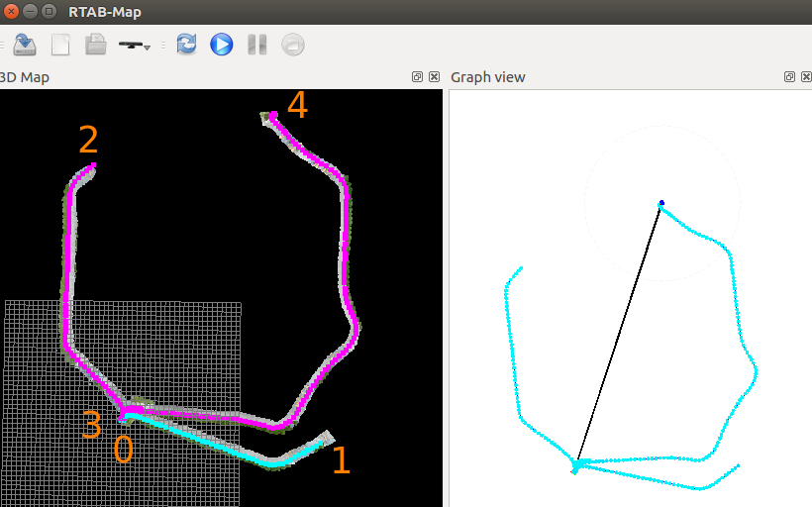Close the 3D Map panel
This screenshot has height=507, width=812.
click(x=434, y=77)
